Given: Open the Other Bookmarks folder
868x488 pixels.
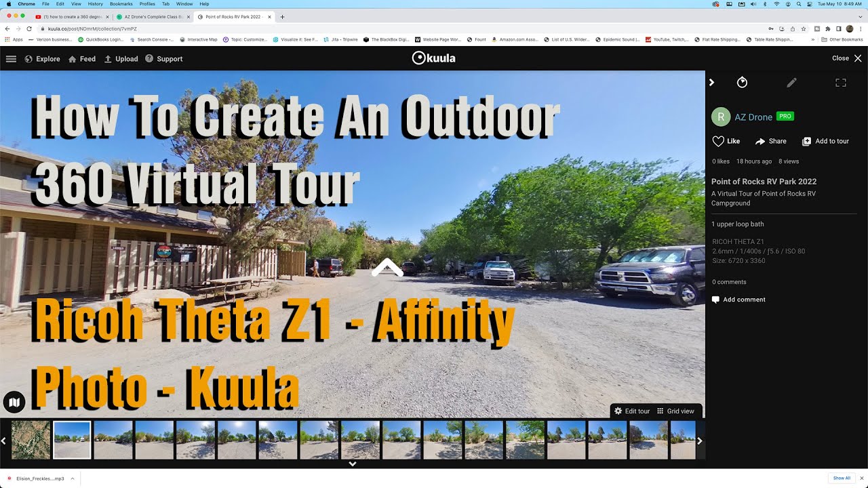Looking at the screenshot, I should 842,40.
